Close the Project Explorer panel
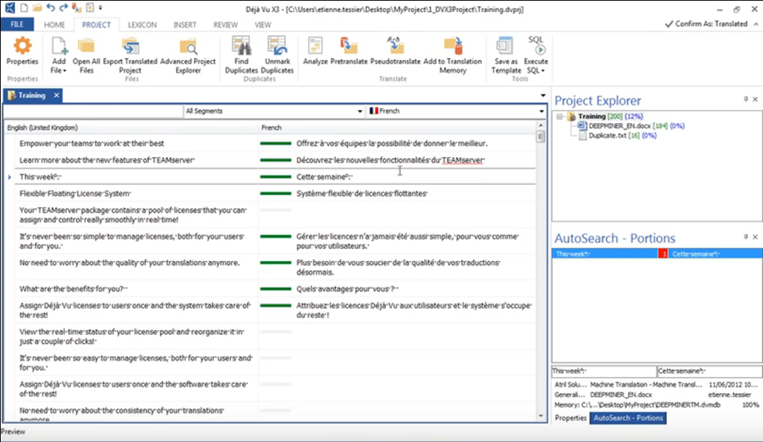Viewport: 763px width, 442px height. pos(755,99)
